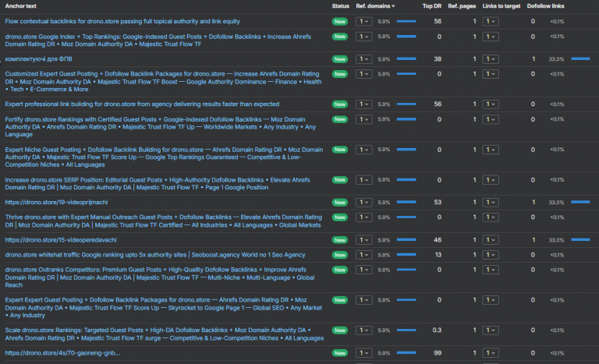599x364 pixels.
Task: Open anchor 'Fortify drono.store Rankings' link
Action: [161, 127]
